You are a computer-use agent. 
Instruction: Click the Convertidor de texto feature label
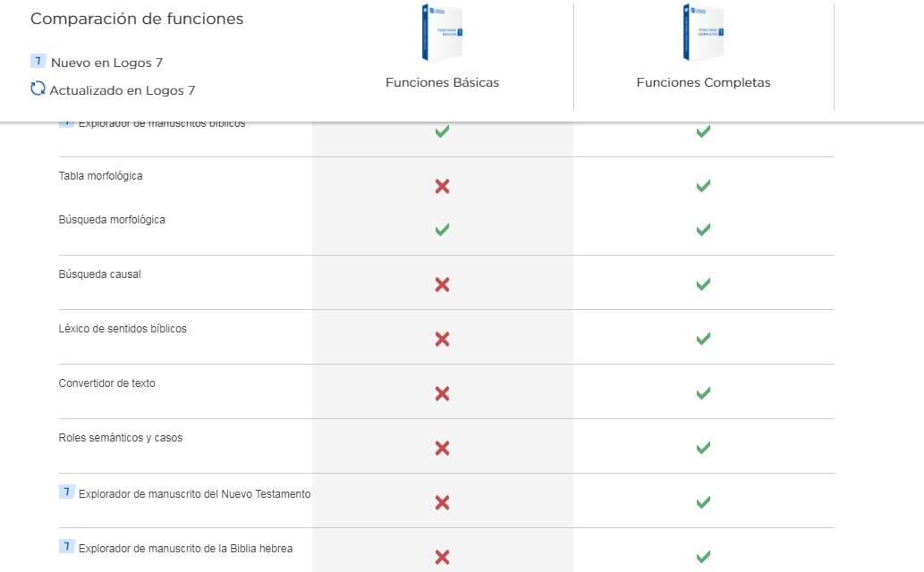click(106, 383)
